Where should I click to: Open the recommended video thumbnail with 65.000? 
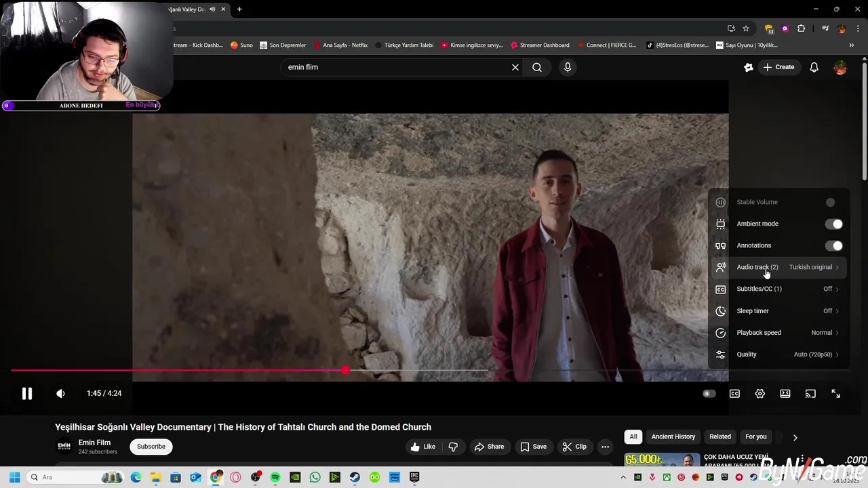click(661, 460)
